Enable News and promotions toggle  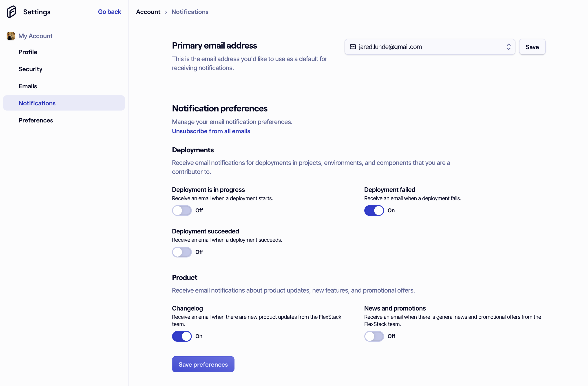pos(374,336)
